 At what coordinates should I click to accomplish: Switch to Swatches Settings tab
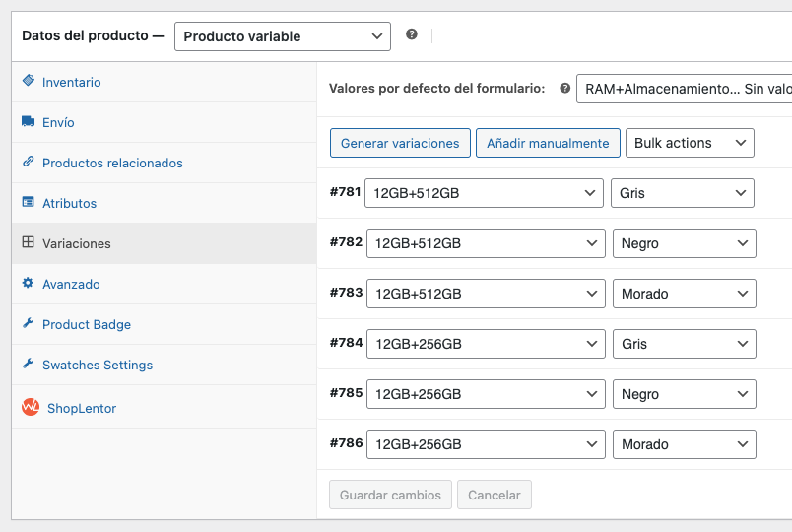(x=97, y=365)
